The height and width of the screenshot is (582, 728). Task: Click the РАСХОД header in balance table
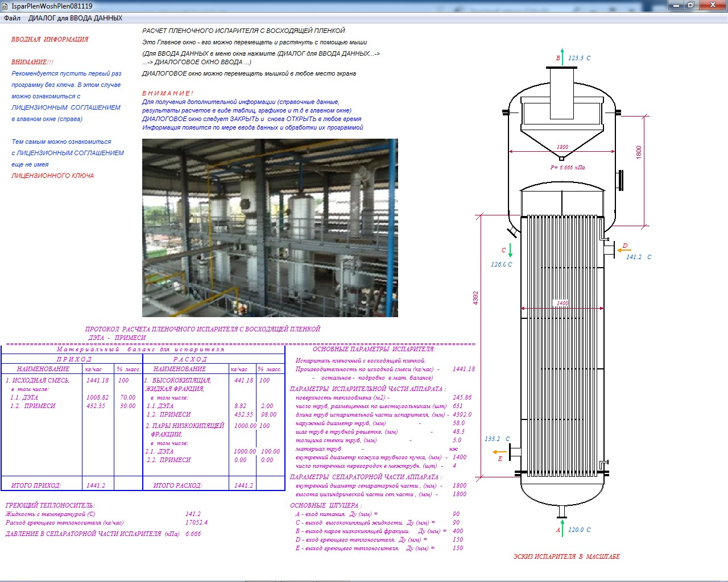pos(190,359)
